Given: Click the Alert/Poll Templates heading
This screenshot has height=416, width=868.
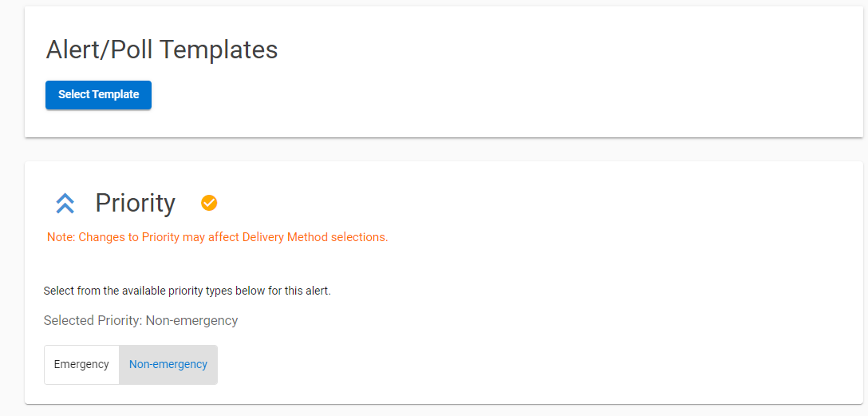Looking at the screenshot, I should coord(162,50).
